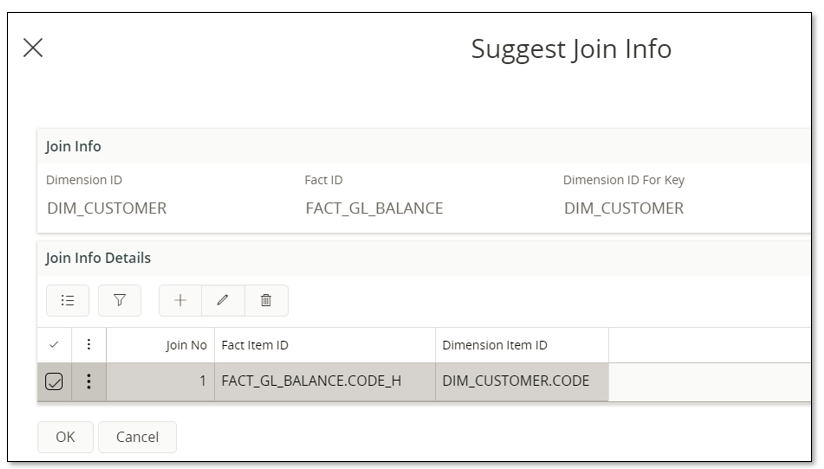Edit the selected join with pencil icon
This screenshot has width=824, height=469.
[x=223, y=300]
